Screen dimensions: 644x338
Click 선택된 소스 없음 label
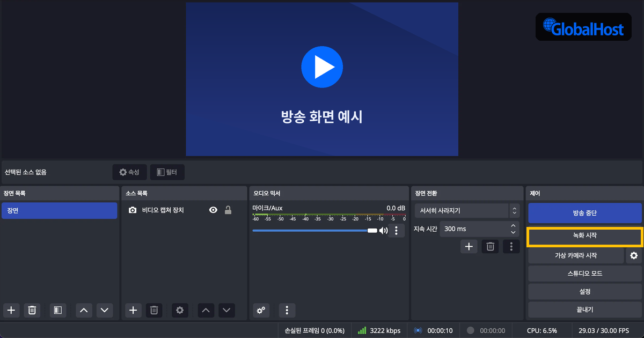pos(26,172)
